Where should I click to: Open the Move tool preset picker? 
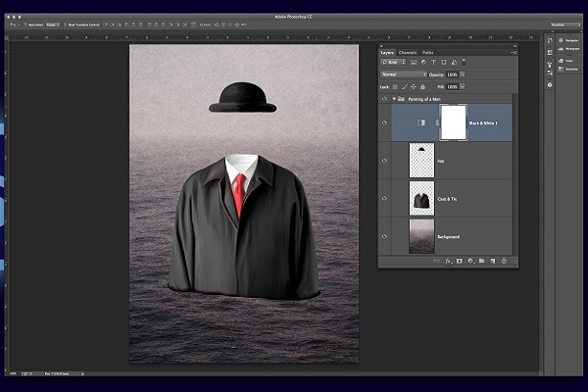click(x=14, y=24)
